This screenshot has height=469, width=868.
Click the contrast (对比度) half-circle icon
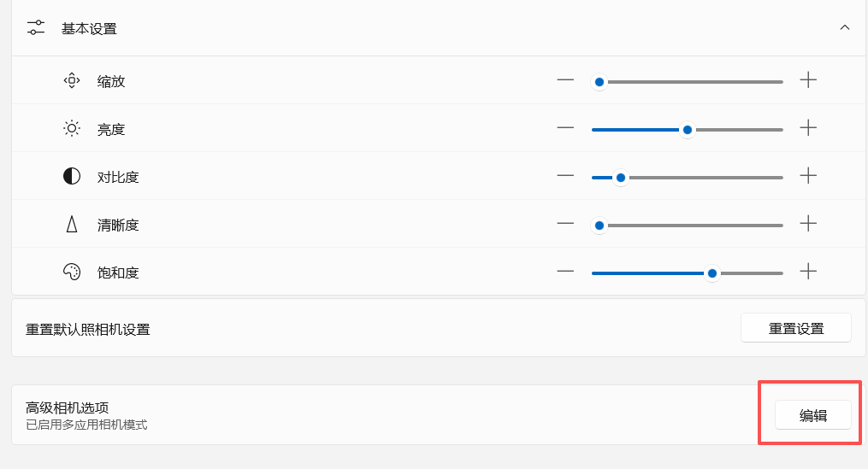pyautogui.click(x=72, y=177)
